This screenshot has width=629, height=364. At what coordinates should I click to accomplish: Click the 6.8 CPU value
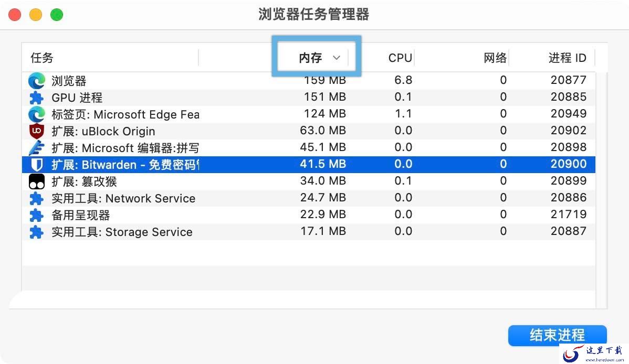403,80
